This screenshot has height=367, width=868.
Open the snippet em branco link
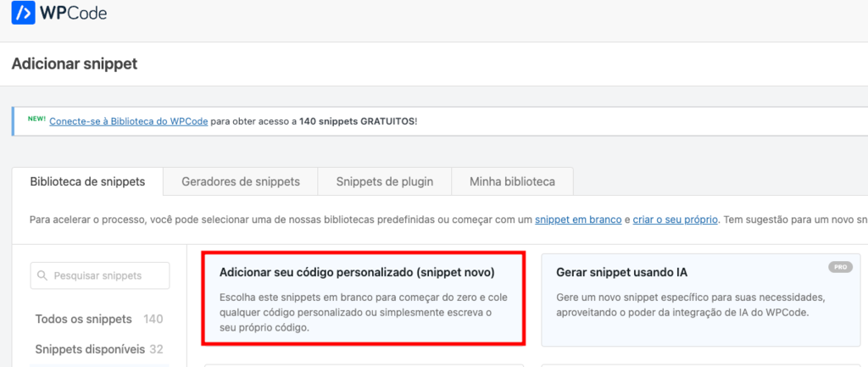tap(578, 220)
